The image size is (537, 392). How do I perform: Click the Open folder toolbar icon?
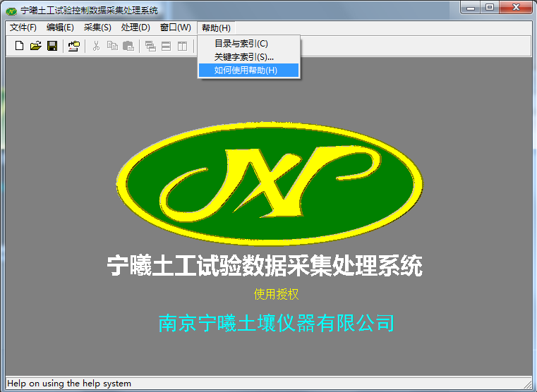pyautogui.click(x=35, y=46)
